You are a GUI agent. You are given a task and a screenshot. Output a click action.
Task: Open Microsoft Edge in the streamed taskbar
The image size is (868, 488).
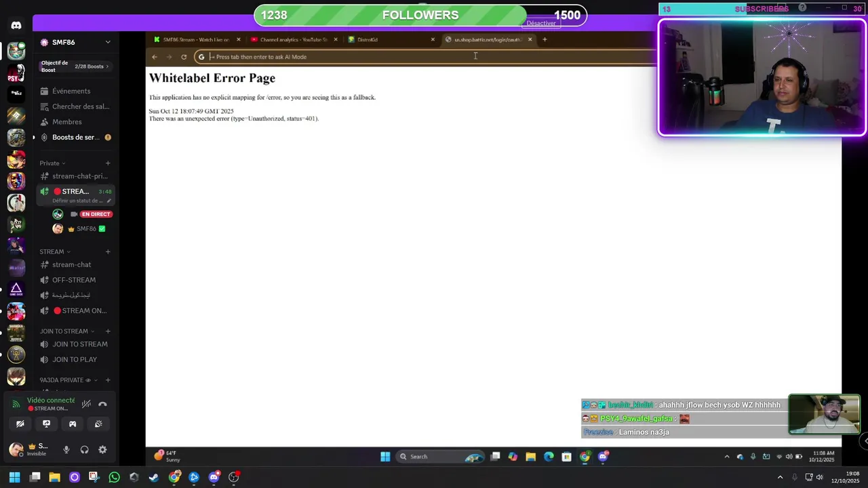(x=549, y=457)
